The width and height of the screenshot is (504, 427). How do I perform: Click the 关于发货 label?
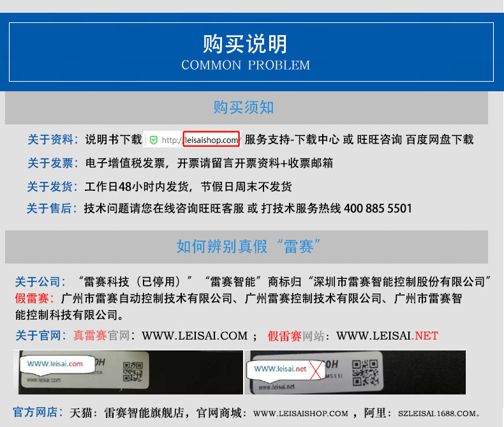pos(52,186)
